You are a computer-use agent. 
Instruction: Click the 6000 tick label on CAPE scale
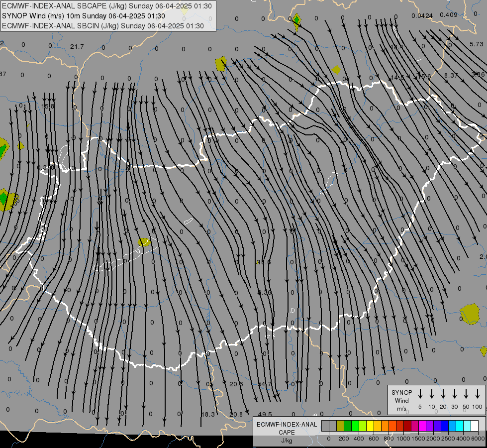[478, 439]
